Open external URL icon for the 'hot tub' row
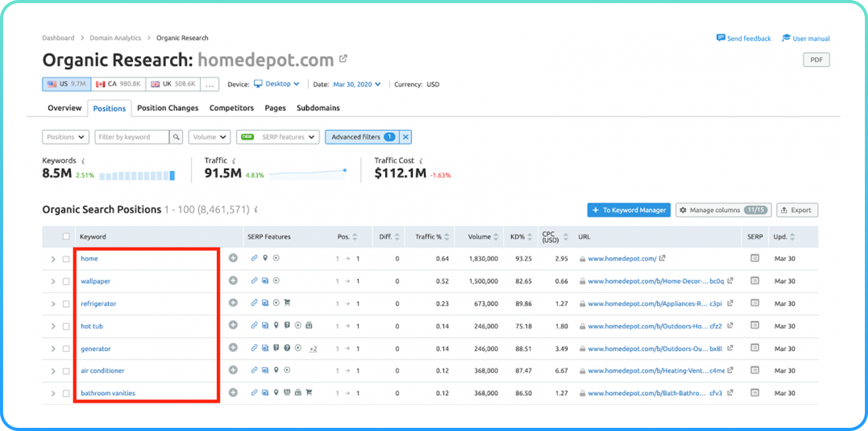 730,325
